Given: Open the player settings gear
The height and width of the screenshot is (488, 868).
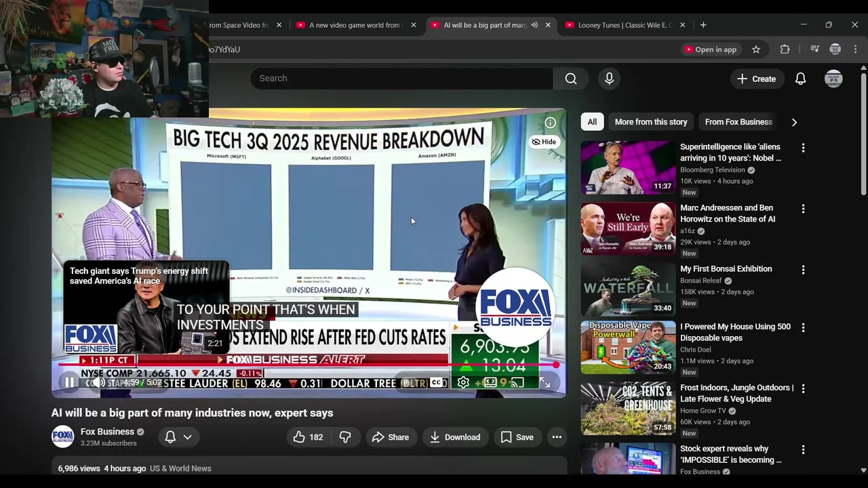Looking at the screenshot, I should [463, 383].
